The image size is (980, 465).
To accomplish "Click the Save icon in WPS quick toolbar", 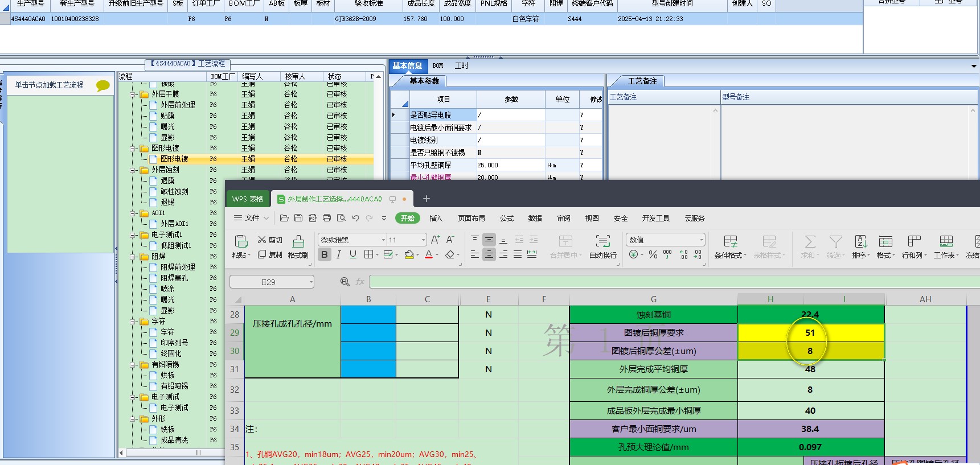I will pos(298,218).
